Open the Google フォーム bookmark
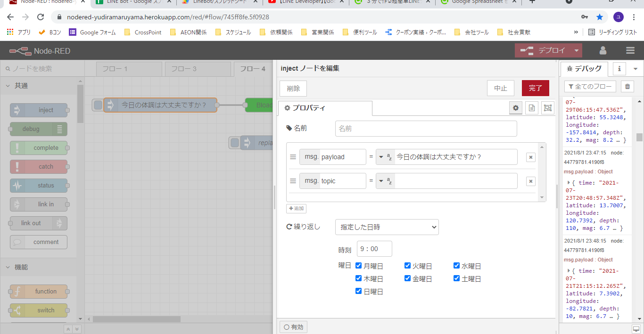 (x=92, y=33)
